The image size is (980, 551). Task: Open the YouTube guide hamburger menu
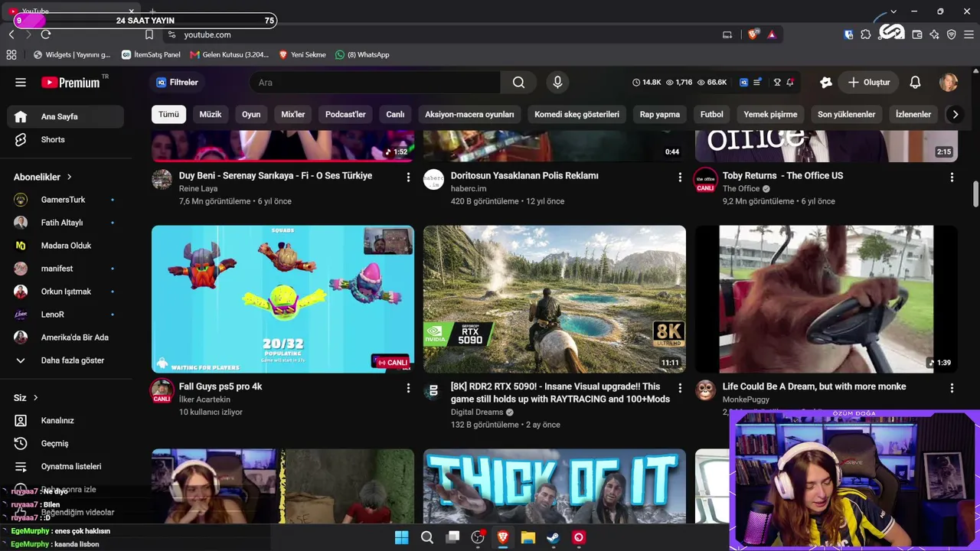[21, 83]
